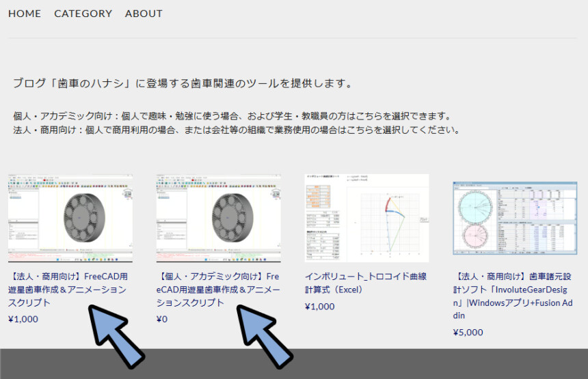This screenshot has height=379, width=588.
Task: Click the ¥5,000 price label
Action: [x=468, y=332]
